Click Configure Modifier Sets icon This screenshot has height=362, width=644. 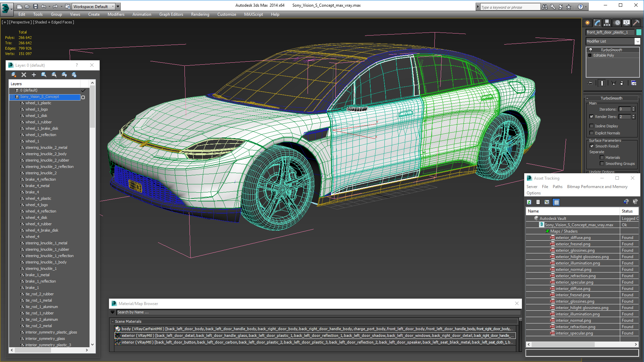point(634,83)
